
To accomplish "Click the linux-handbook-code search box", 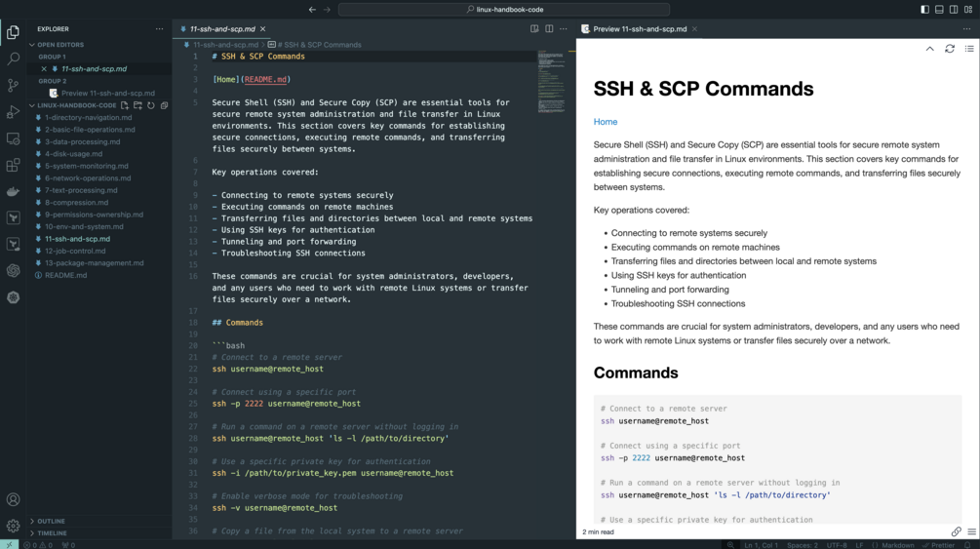I will tap(504, 10).
